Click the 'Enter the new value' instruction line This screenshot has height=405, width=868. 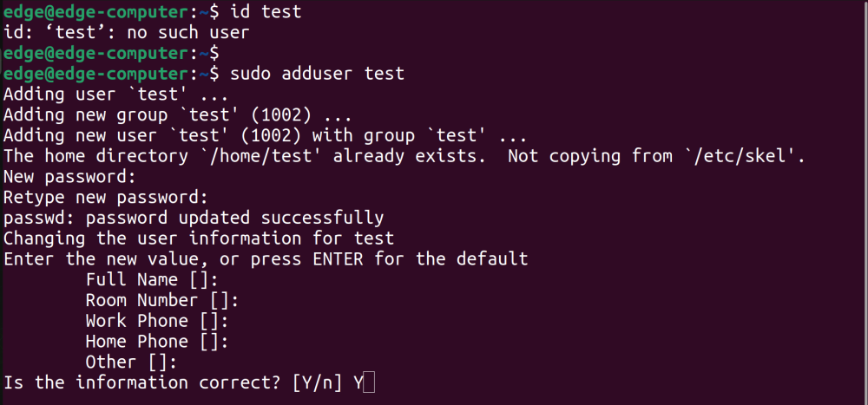click(266, 259)
